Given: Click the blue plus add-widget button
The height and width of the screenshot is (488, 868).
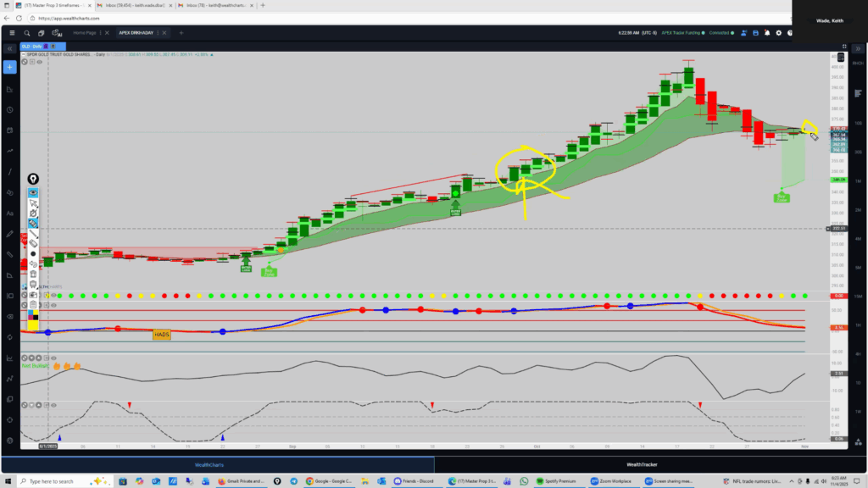Looking at the screenshot, I should click(x=10, y=67).
